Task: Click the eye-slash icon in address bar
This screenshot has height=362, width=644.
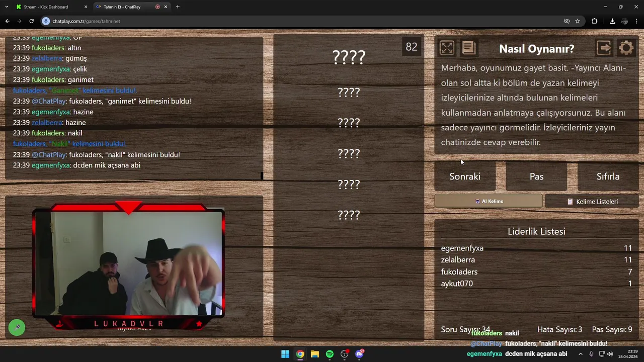Action: tap(567, 21)
